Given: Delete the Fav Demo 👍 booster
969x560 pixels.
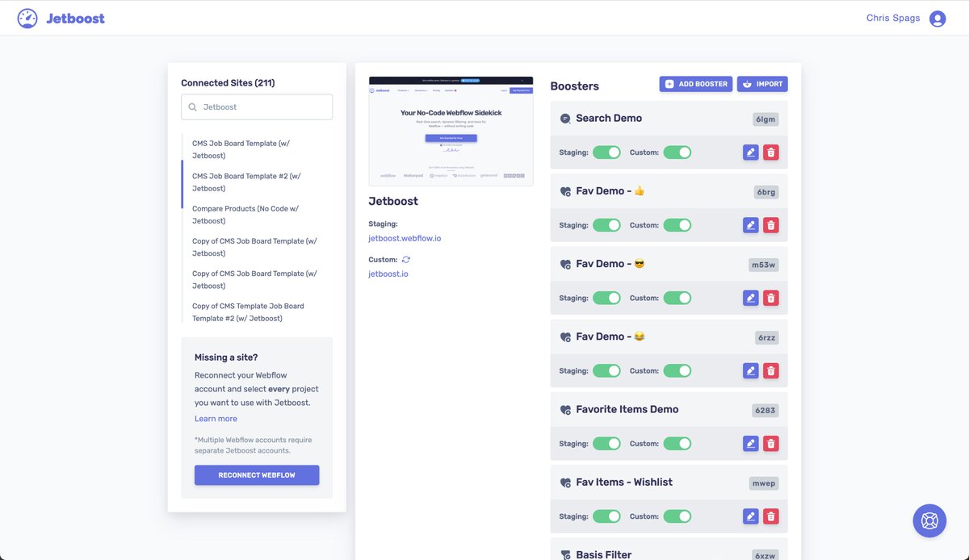Looking at the screenshot, I should pos(771,225).
